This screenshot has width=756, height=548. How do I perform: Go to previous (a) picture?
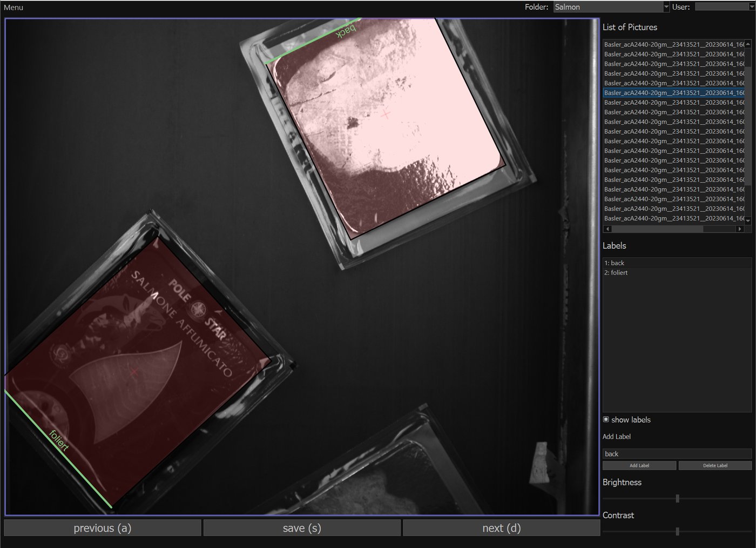103,528
